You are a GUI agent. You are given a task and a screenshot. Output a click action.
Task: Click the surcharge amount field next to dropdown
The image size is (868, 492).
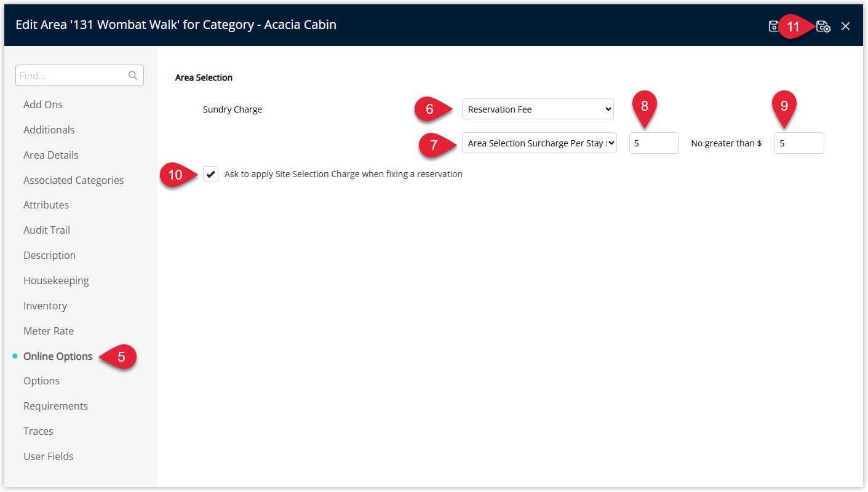point(654,143)
